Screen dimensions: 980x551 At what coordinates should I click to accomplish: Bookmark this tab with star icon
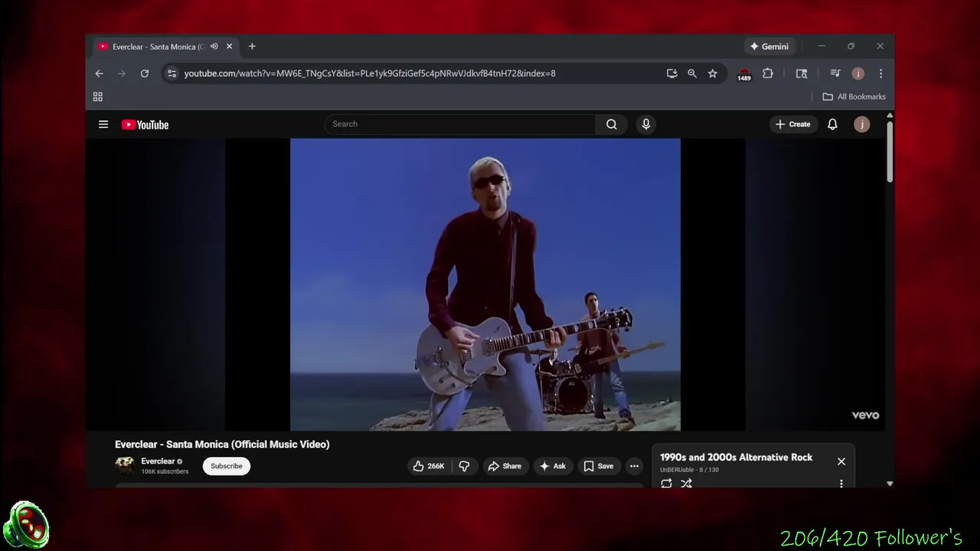click(713, 73)
